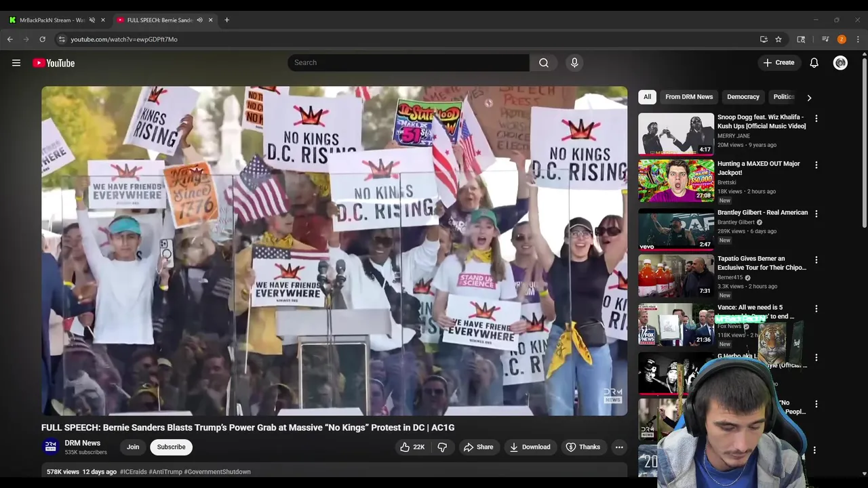
Task: Open options for Vance Fox News video
Action: tap(816, 308)
